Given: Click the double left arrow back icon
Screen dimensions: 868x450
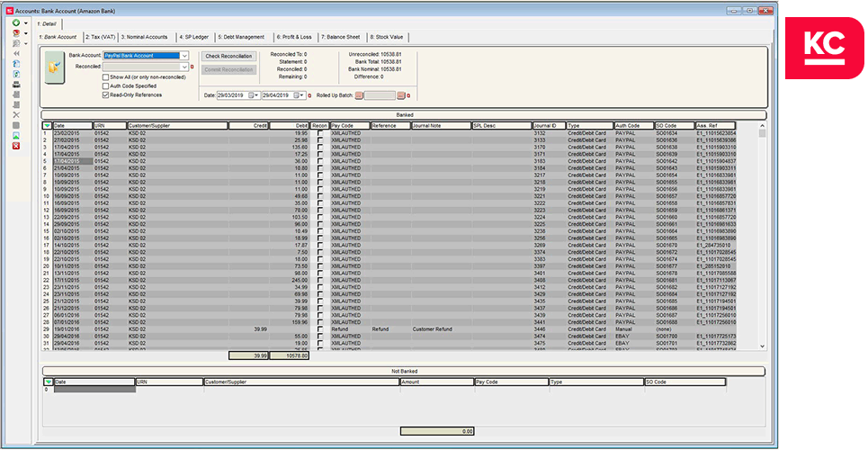Looking at the screenshot, I should [16, 54].
